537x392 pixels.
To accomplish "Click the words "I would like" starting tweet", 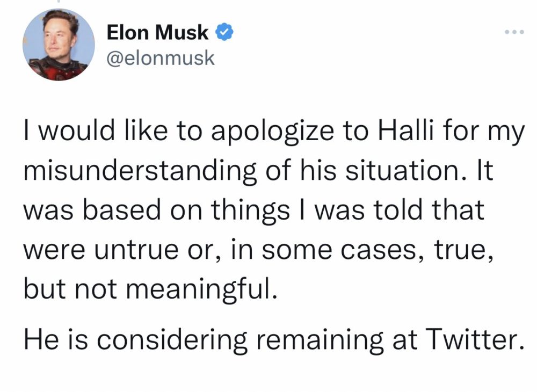I will tap(96, 131).
